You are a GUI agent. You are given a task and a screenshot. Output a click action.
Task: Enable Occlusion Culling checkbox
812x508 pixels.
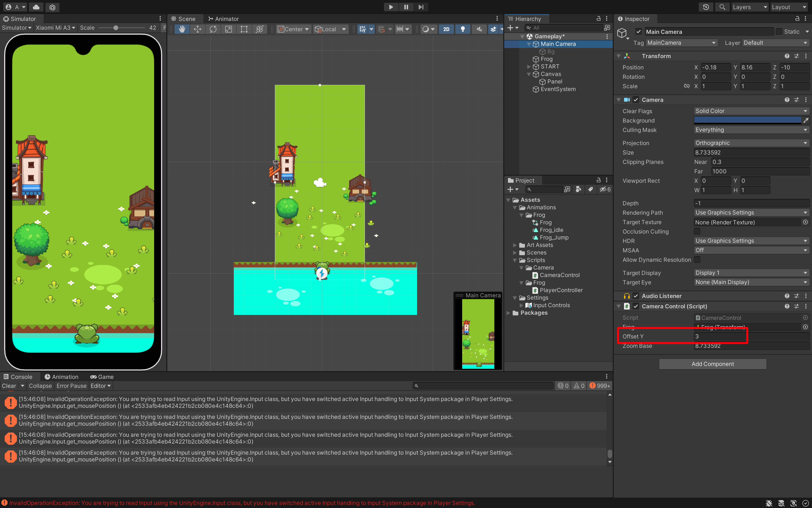pos(697,231)
